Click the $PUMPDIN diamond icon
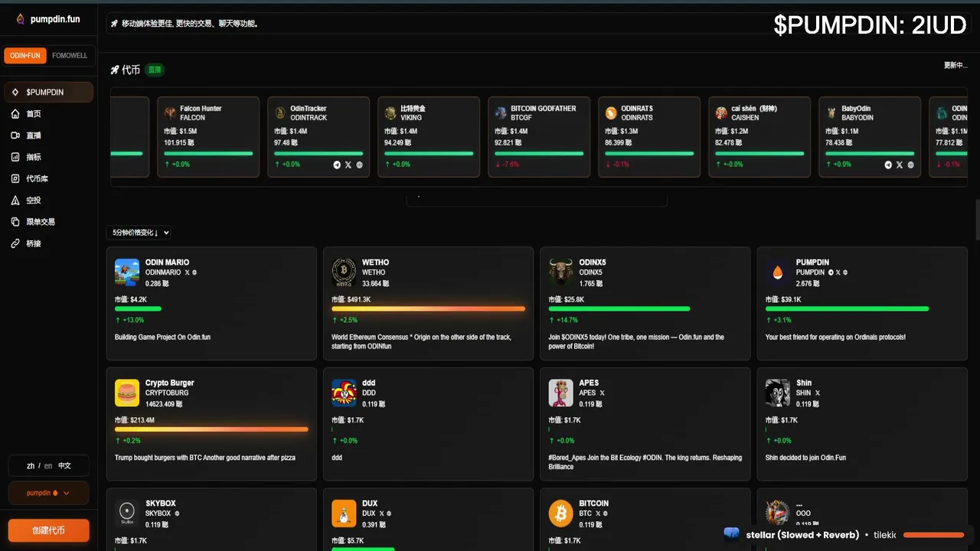 (x=15, y=92)
